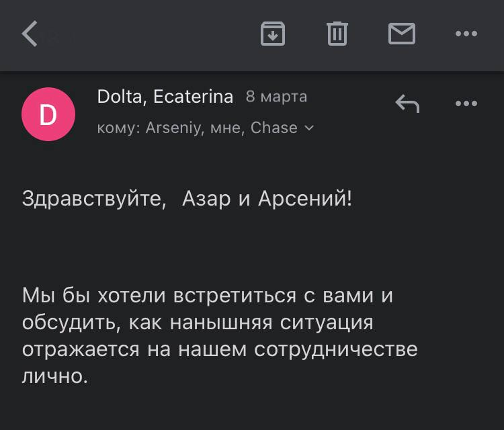This screenshot has width=504, height=430.
Task: Select recipient Chase in the кому line
Action: pyautogui.click(x=274, y=128)
